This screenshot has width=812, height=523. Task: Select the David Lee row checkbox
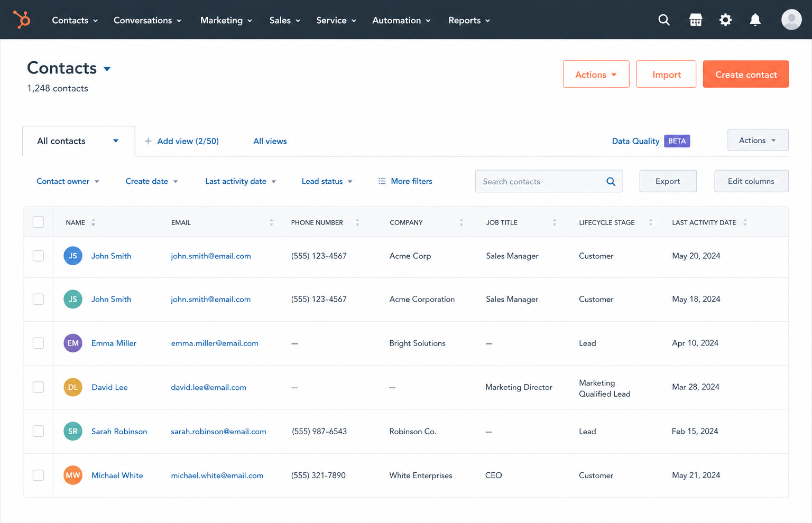[38, 387]
